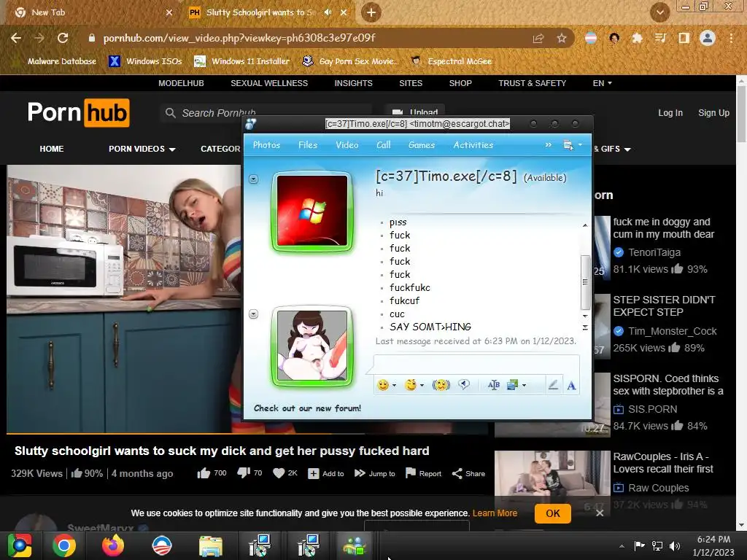The width and height of the screenshot is (747, 560).
Task: Show hidden system tray icons arrow
Action: click(x=622, y=546)
